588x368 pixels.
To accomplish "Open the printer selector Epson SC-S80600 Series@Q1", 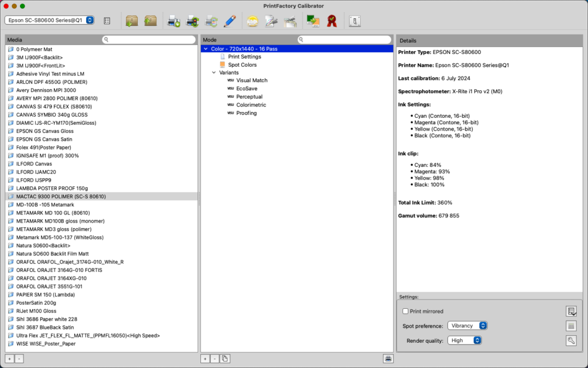I will tap(49, 20).
